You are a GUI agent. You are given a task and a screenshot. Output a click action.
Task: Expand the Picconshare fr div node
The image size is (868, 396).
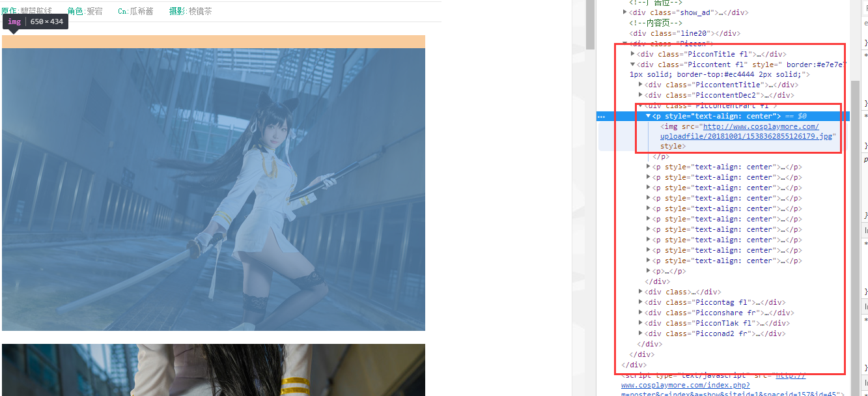point(641,313)
